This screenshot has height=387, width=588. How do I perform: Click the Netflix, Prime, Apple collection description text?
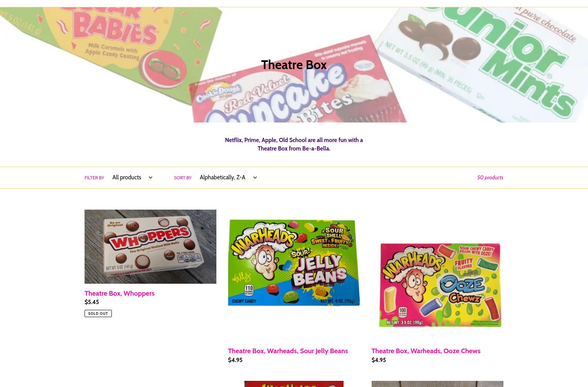[x=294, y=144]
